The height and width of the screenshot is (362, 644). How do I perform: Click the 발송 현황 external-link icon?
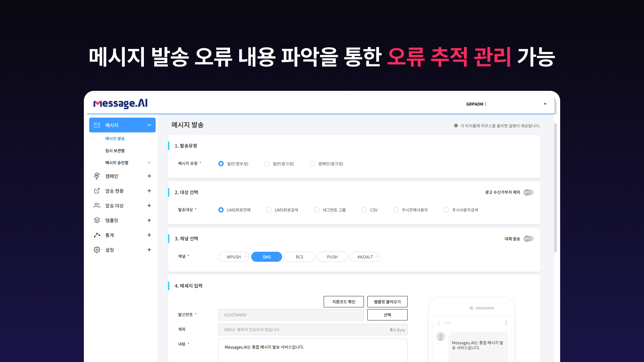point(97,191)
